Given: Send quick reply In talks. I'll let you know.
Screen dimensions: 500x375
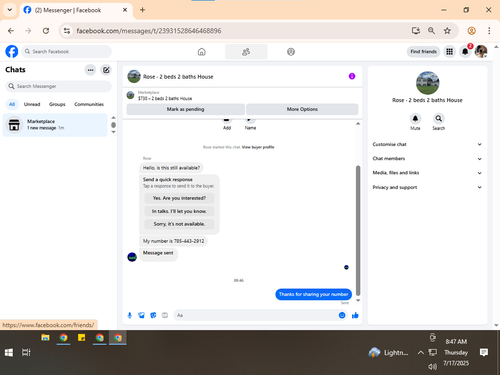Looking at the screenshot, I should click(x=179, y=211).
